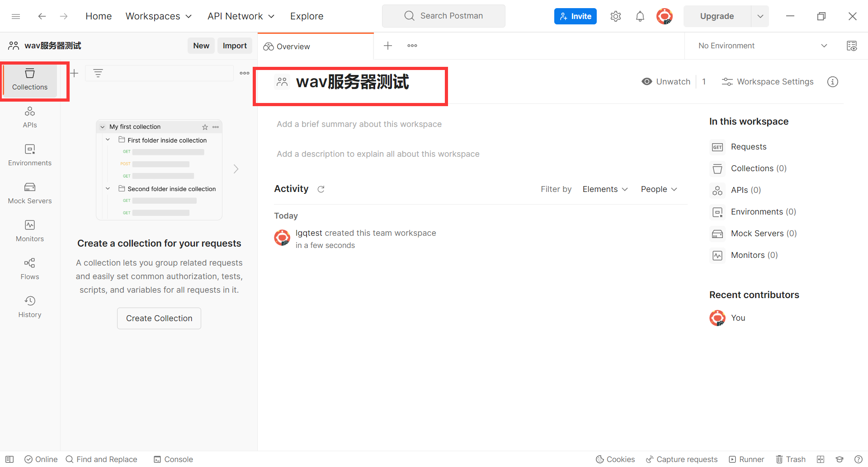The image size is (868, 467).
Task: Collapse My first collection chevron
Action: click(103, 127)
